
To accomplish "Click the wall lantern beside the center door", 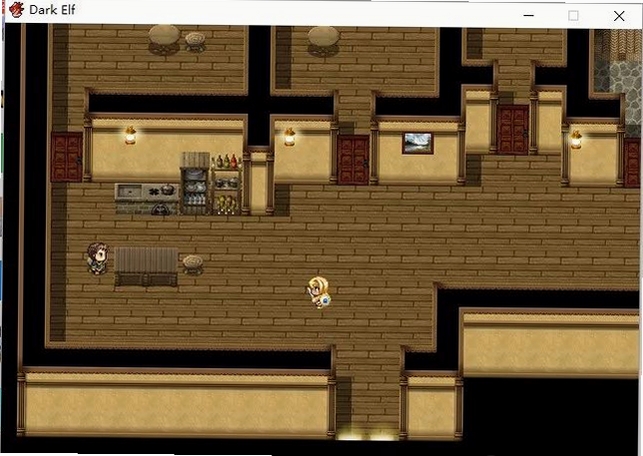I will tap(290, 137).
